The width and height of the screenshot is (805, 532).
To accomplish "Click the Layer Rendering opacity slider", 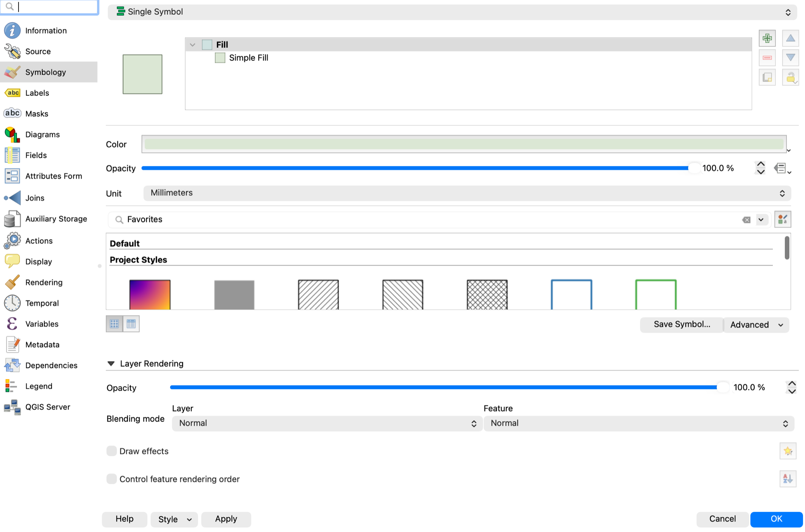I will point(450,388).
